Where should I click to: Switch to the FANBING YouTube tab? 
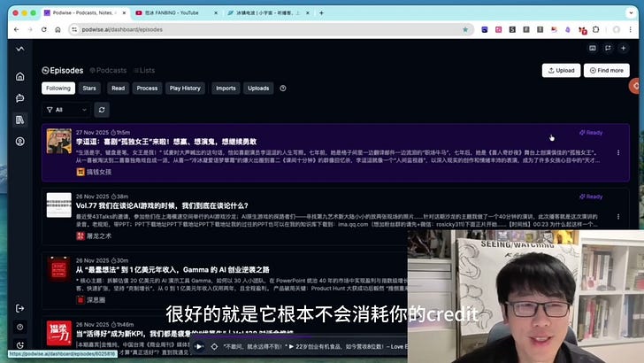pos(177,13)
